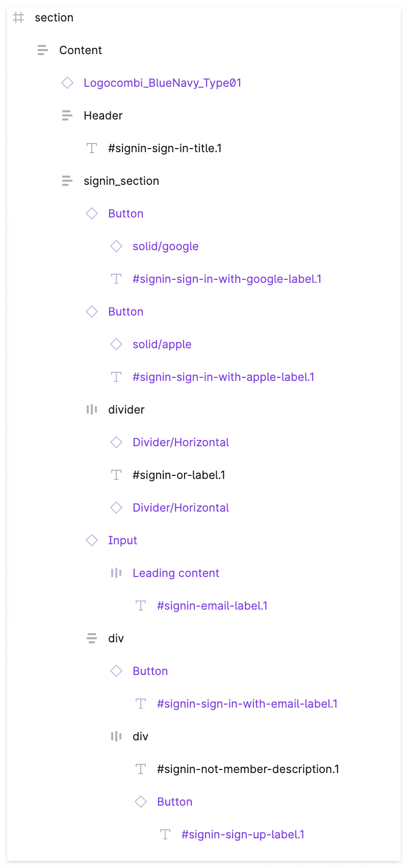Click the horizontal layout icon next to divider
Viewport: 408px width, 868px height.
point(91,409)
